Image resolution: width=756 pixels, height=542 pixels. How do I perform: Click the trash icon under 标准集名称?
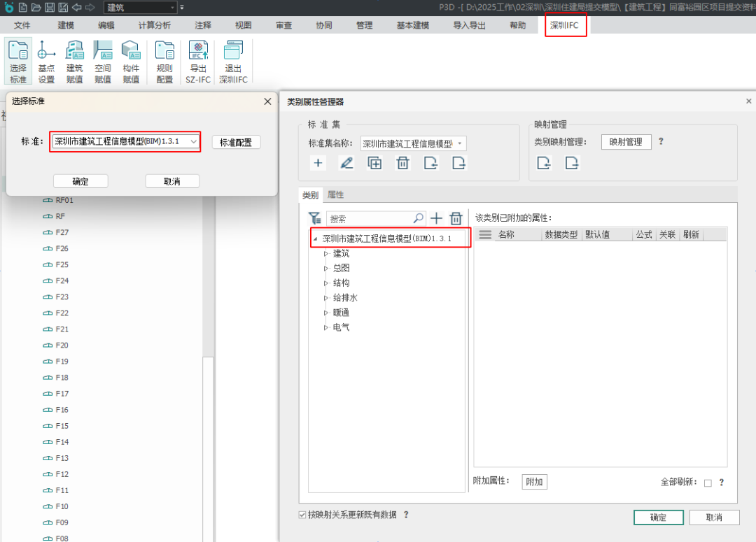click(402, 163)
